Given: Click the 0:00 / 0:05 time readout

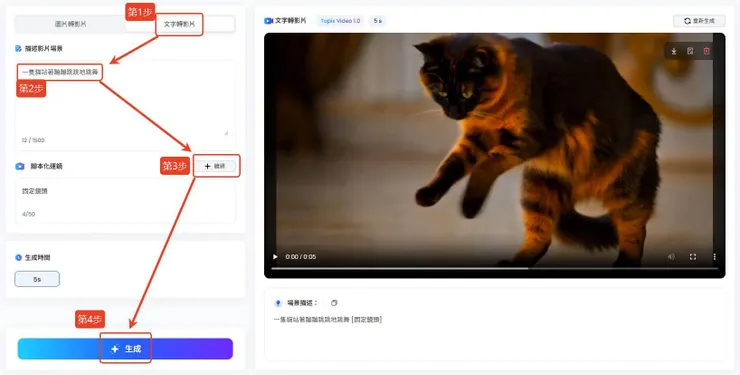Looking at the screenshot, I should (301, 257).
